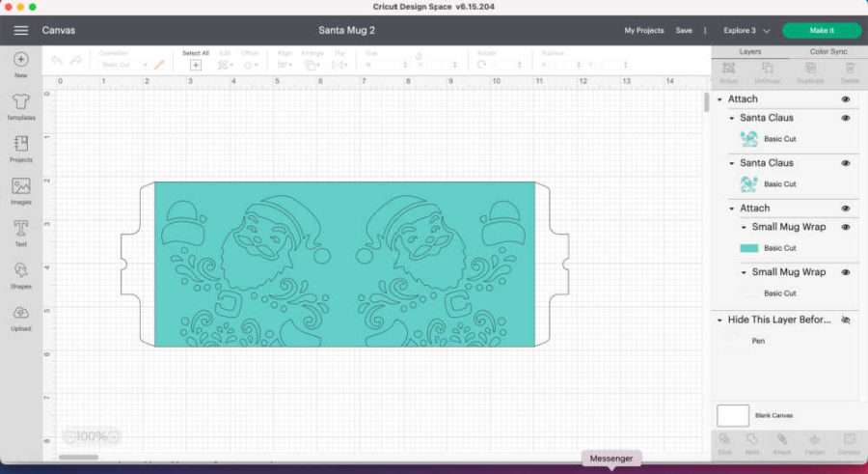The width and height of the screenshot is (868, 474).
Task: Click the teal Small Mug Wrap color swatch
Action: pyautogui.click(x=748, y=248)
